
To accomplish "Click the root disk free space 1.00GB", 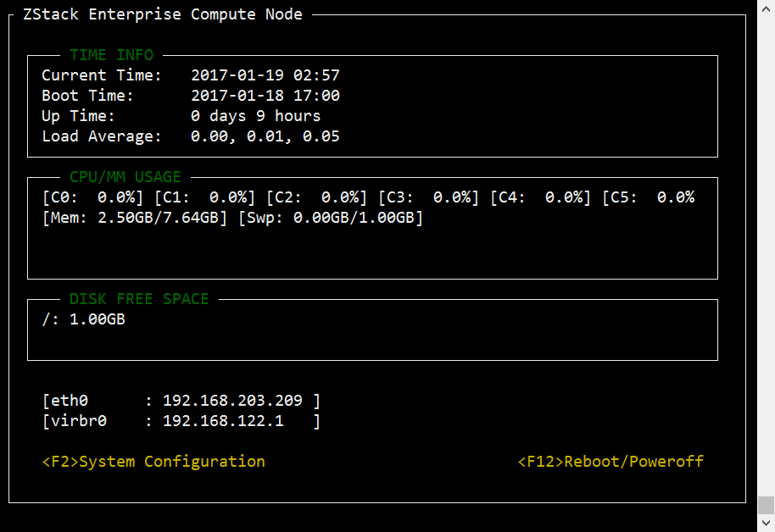I will [98, 319].
